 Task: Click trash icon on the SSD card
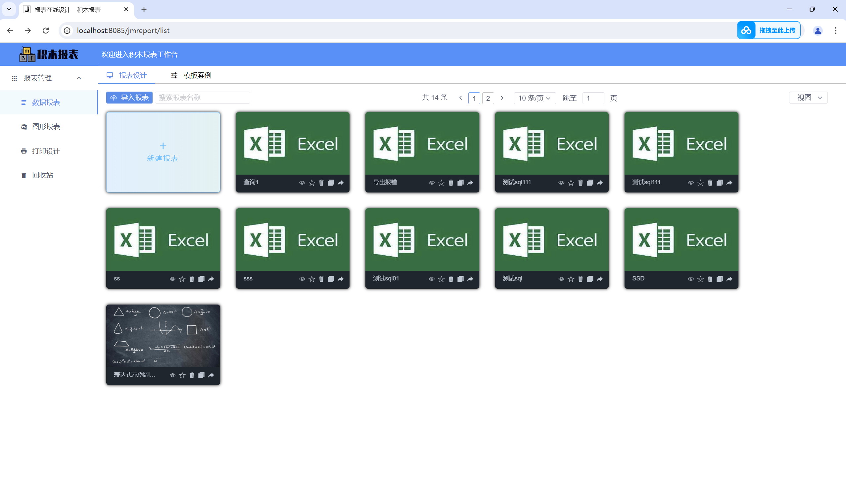(x=710, y=279)
